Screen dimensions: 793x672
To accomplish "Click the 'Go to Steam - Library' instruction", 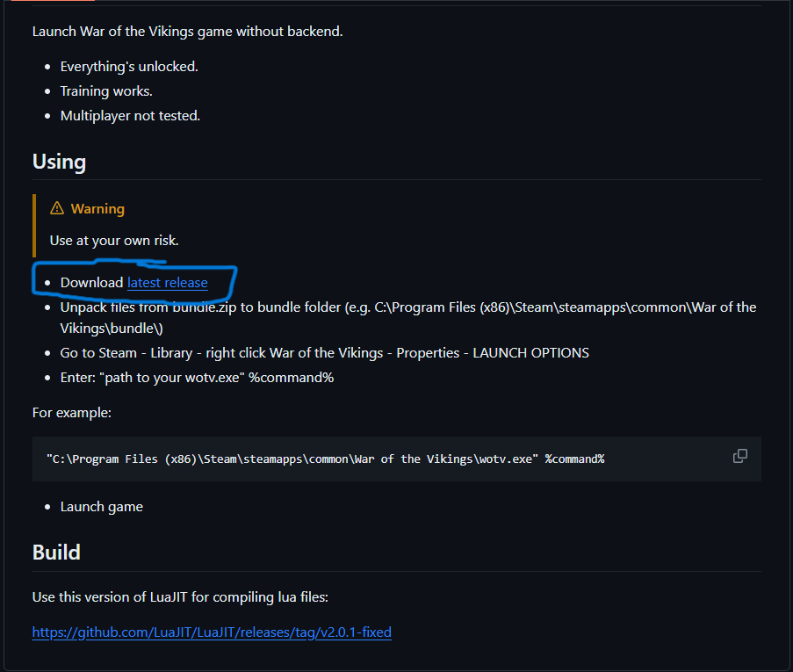I will coord(324,353).
